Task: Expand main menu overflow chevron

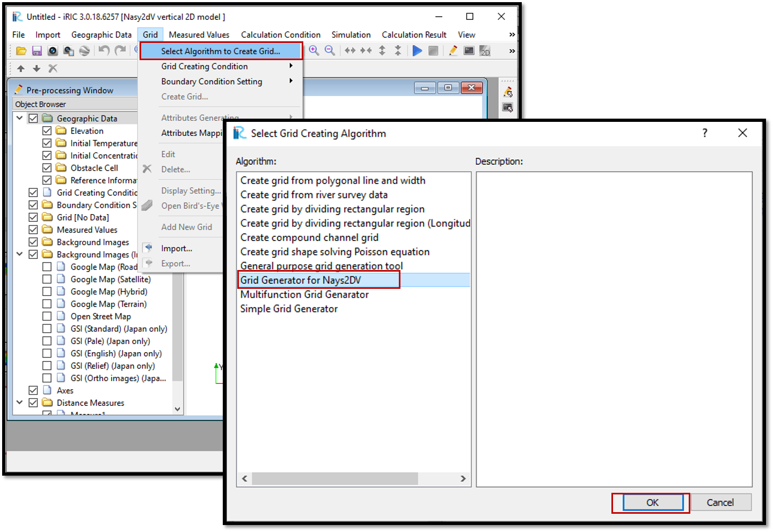Action: click(512, 34)
